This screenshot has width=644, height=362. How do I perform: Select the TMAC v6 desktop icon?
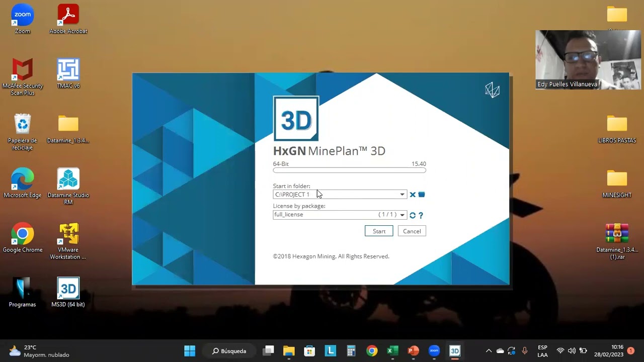68,74
